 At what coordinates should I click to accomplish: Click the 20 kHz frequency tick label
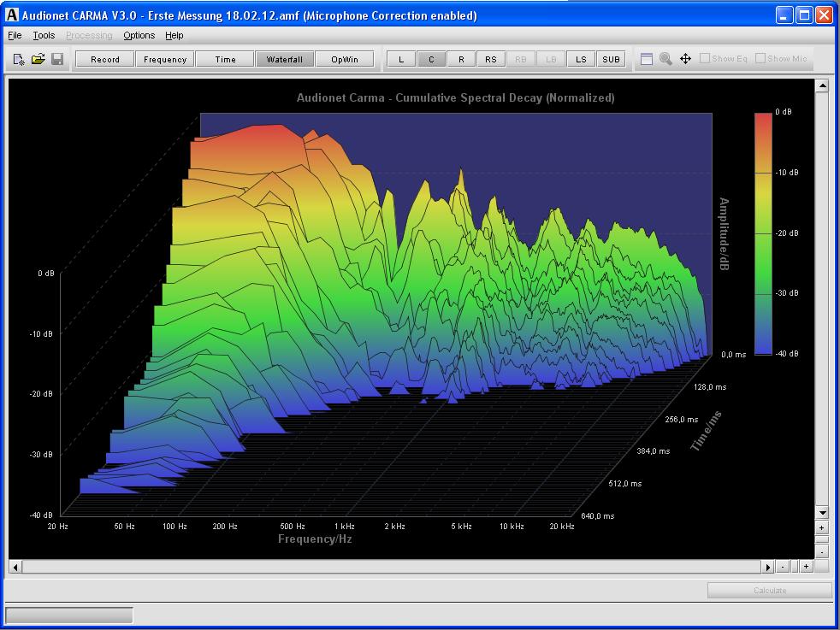coord(562,527)
